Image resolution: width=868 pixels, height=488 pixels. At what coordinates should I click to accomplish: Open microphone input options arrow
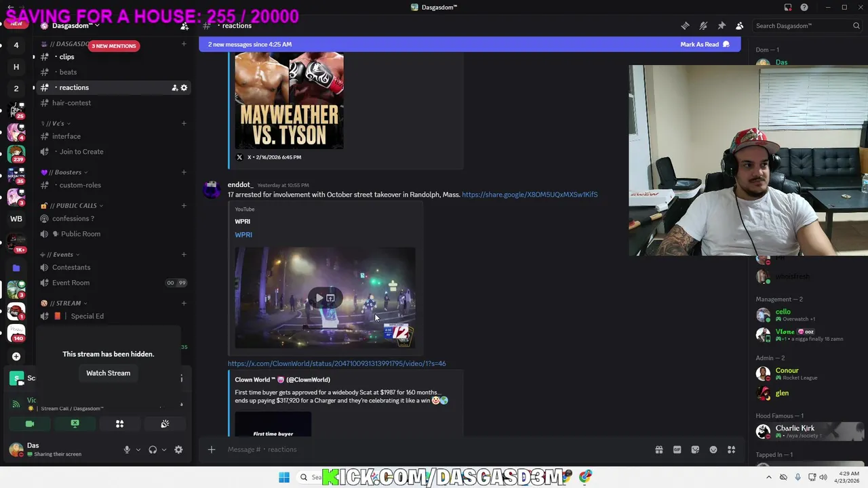[138, 449]
